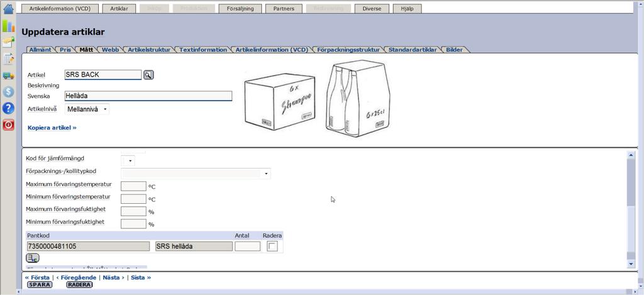Screen dimensions: 644x295
Task: Select the Mått tab
Action: pos(86,50)
